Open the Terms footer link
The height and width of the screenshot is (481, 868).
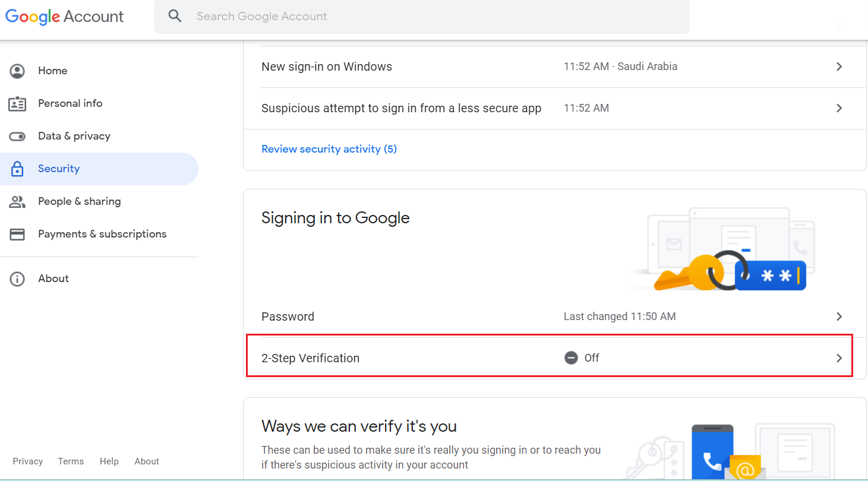[71, 461]
